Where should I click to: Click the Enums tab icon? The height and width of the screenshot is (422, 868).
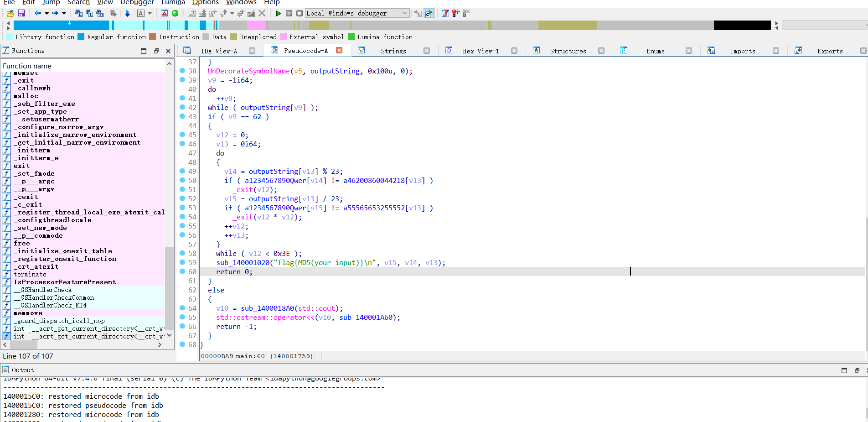point(624,51)
